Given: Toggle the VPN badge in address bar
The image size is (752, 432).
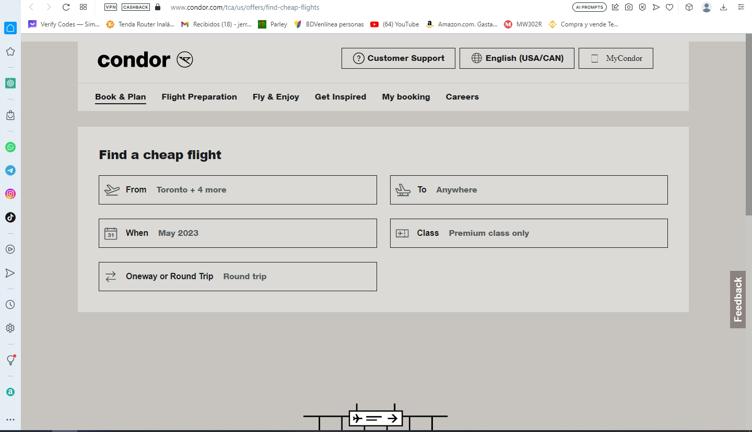Looking at the screenshot, I should coord(110,7).
